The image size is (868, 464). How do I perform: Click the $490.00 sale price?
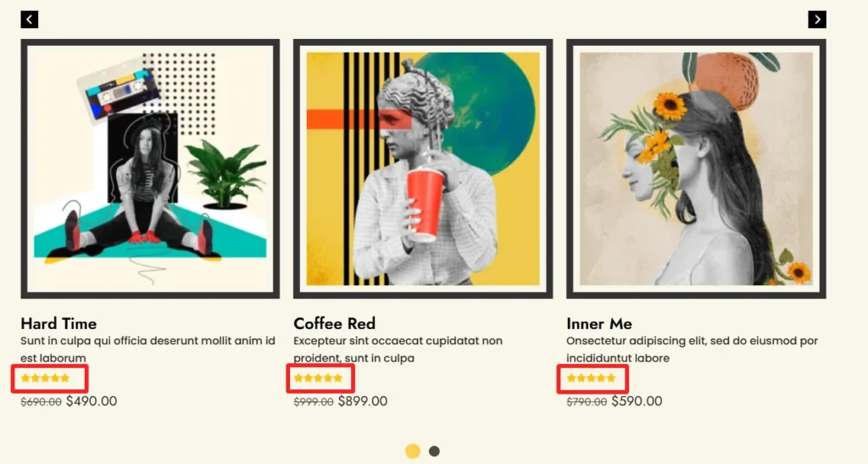(x=92, y=401)
